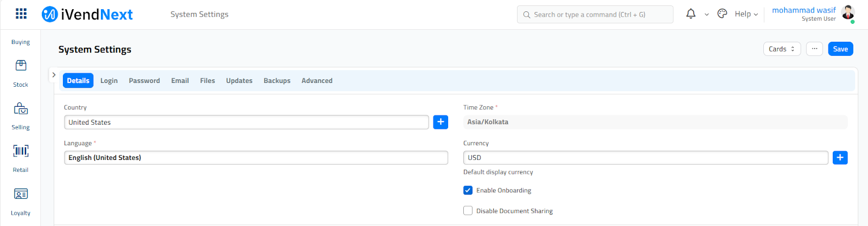This screenshot has width=868, height=226.
Task: Click the iVendNext logo
Action: [x=87, y=15]
